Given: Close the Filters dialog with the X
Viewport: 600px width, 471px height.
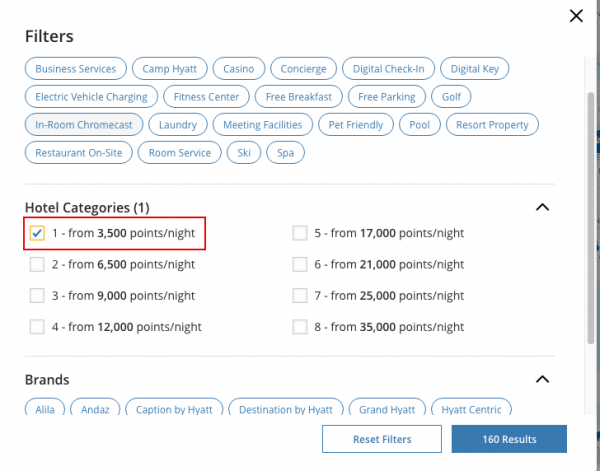Looking at the screenshot, I should (x=575, y=16).
